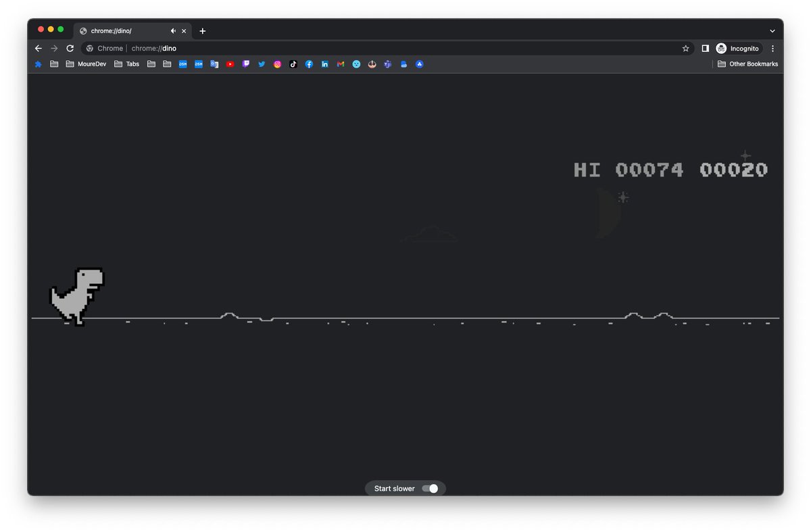Image resolution: width=811 pixels, height=532 pixels.
Task: Open the Gmail bookmark
Action: click(341, 64)
